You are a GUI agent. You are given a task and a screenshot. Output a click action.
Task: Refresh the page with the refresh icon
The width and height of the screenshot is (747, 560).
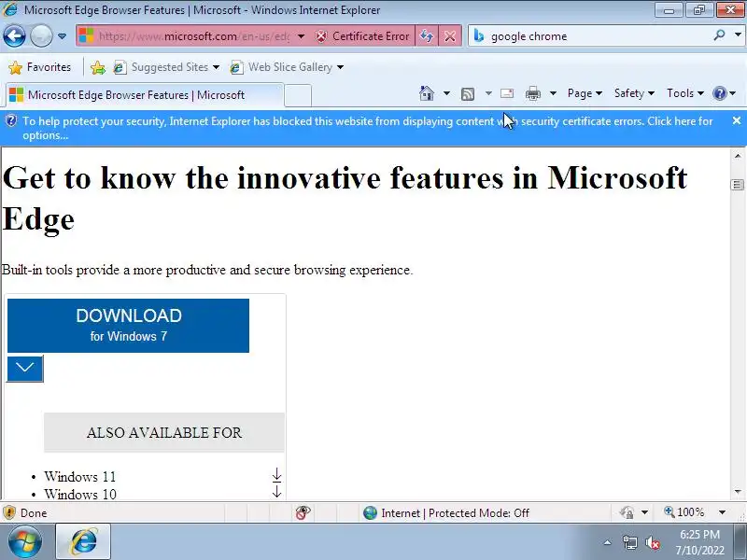(427, 36)
